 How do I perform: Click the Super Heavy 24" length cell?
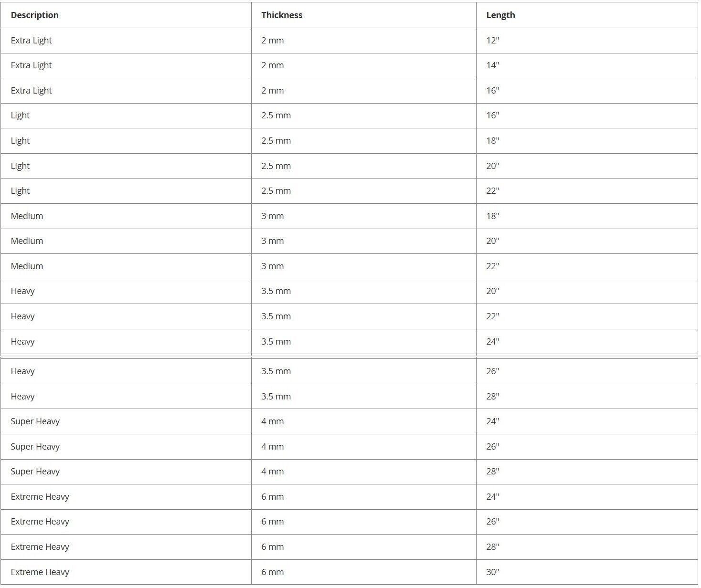[587, 421]
